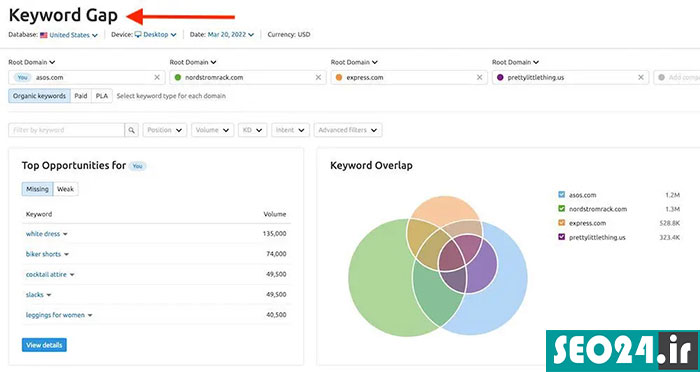Click the asos.com domain input field
This screenshot has height=372, width=700.
(87, 77)
